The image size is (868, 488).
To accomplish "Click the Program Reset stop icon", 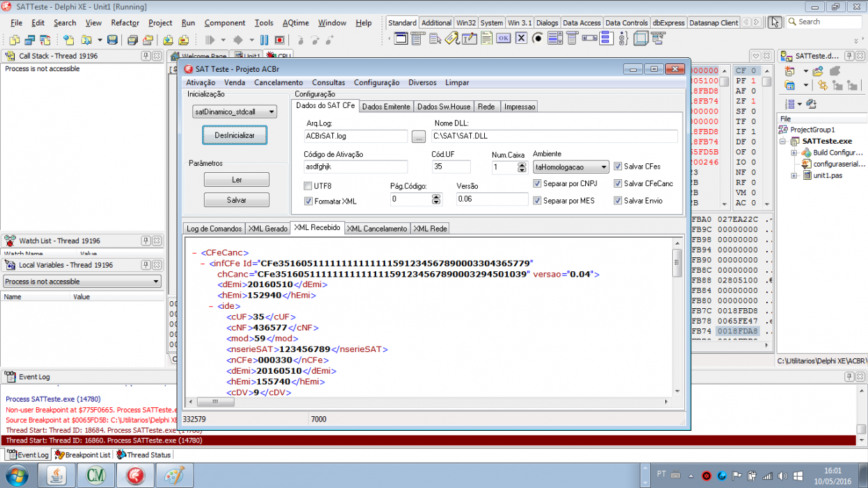I will pyautogui.click(x=279, y=40).
